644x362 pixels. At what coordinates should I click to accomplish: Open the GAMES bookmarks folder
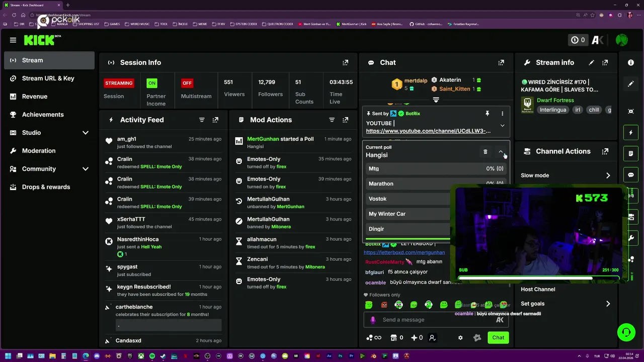pos(112,24)
